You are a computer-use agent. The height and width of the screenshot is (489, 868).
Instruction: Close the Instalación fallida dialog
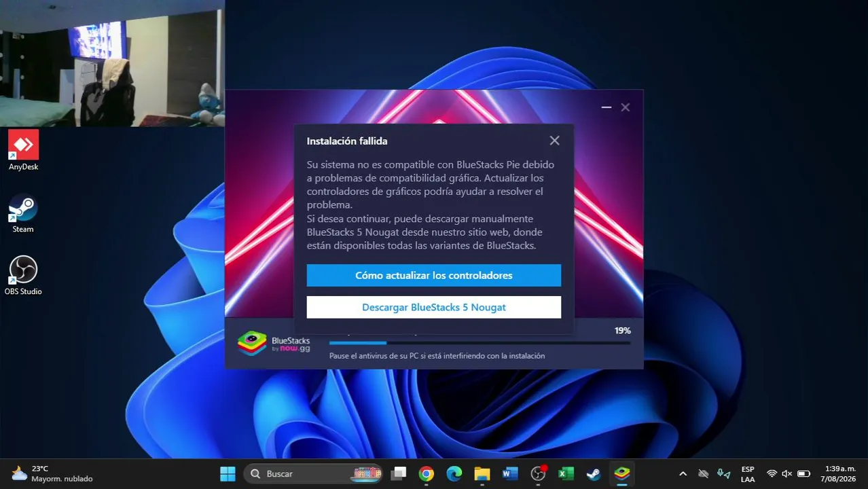click(554, 141)
